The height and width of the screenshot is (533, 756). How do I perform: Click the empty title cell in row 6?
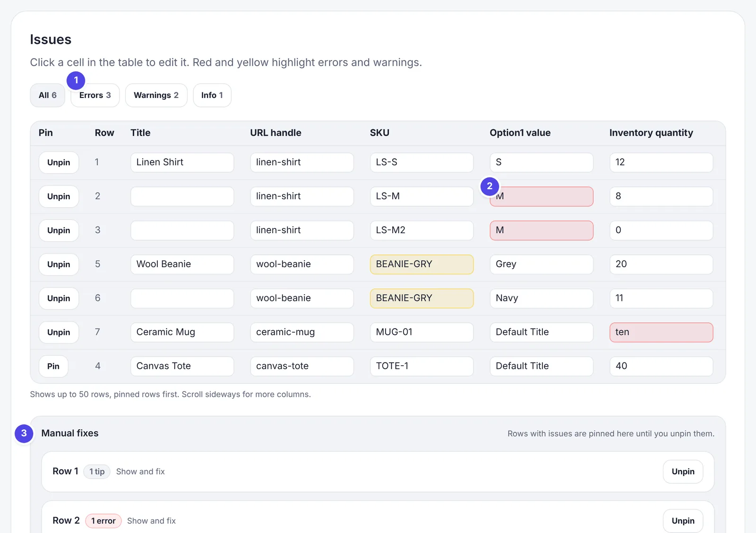182,298
